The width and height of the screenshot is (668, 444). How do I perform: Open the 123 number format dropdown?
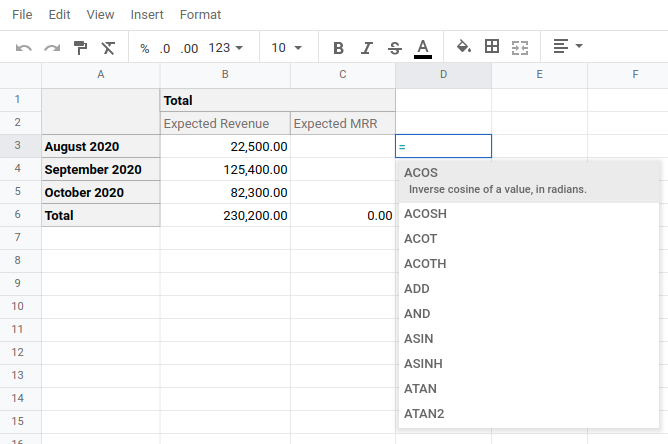tap(226, 48)
